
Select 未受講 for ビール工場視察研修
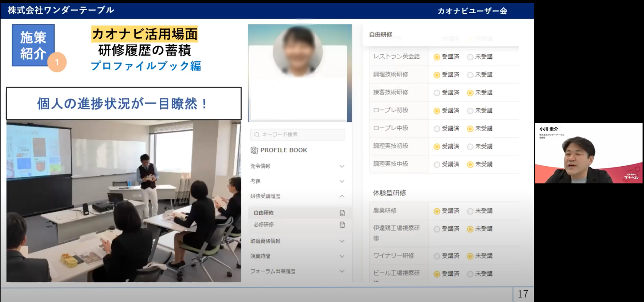click(470, 274)
